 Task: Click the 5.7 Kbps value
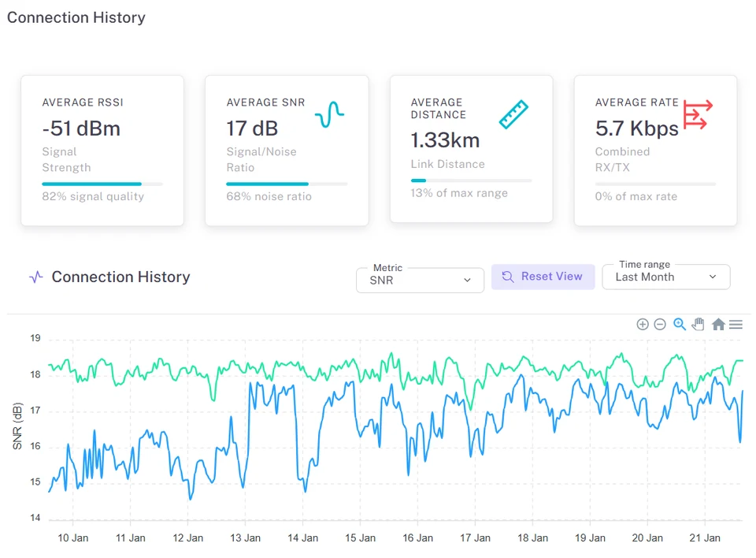(x=637, y=128)
